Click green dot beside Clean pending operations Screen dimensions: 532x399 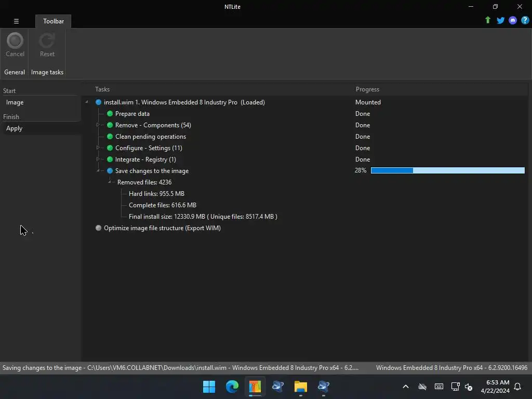point(110,137)
